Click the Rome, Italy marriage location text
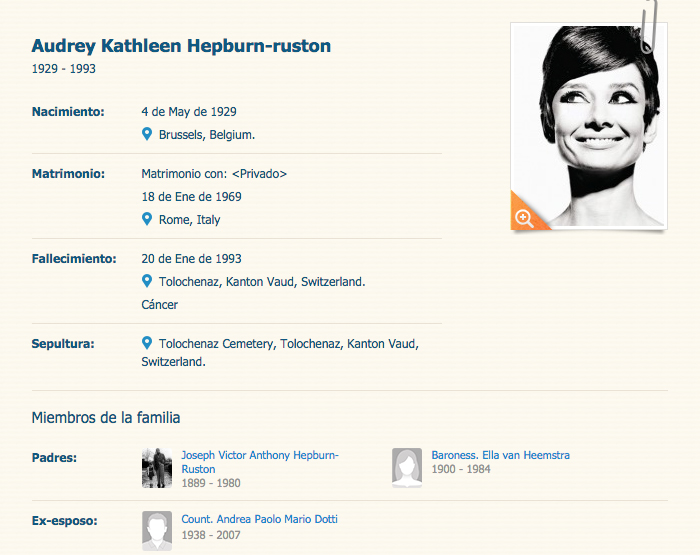The image size is (700, 555). point(189,219)
